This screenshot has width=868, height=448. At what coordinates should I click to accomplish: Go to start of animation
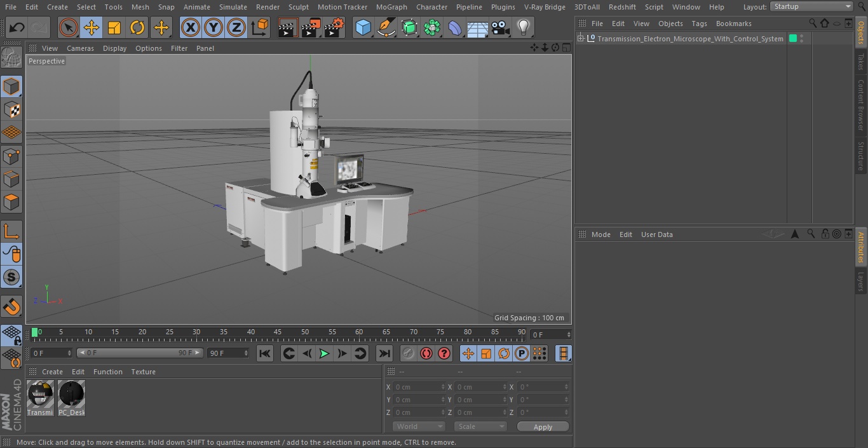(265, 353)
